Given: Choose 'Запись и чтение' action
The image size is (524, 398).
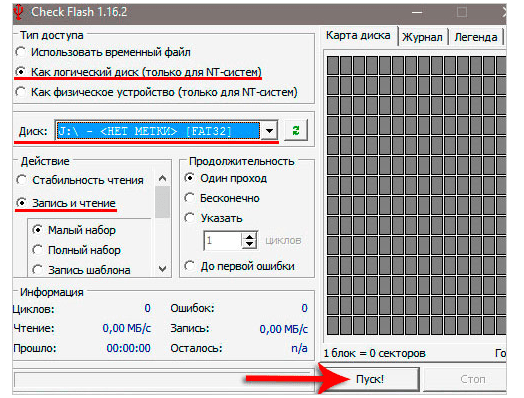Looking at the screenshot, I should 66,203.
